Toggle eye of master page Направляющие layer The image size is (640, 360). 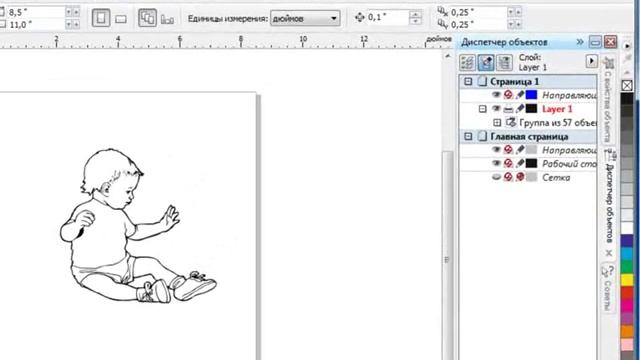[496, 150]
